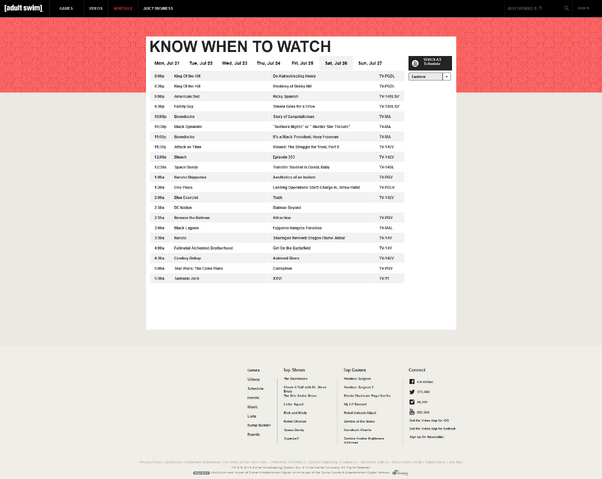Open The Boondocks under Top Shows
Viewport: 602px width, 479px height.
(x=295, y=379)
